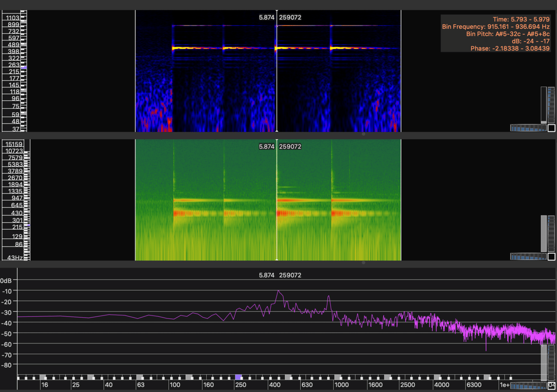Select the 259072 frame label in top pane
The image size is (557, 392).
(x=291, y=17)
